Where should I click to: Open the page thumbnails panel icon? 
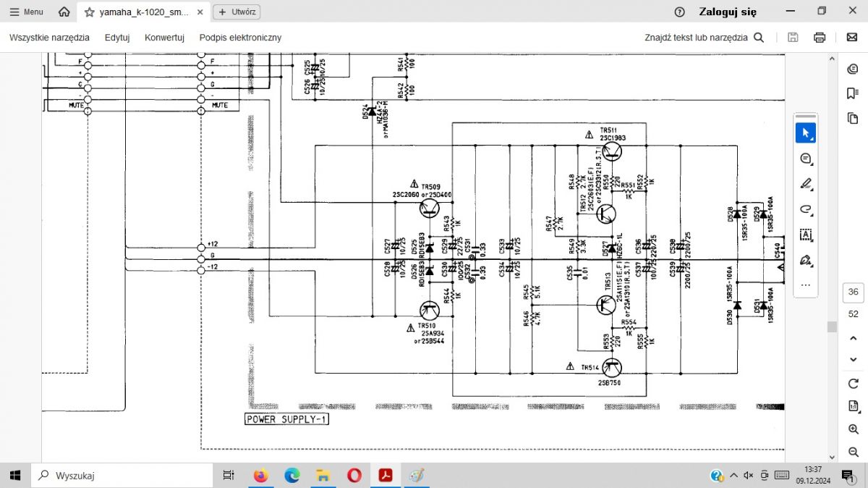tap(852, 118)
